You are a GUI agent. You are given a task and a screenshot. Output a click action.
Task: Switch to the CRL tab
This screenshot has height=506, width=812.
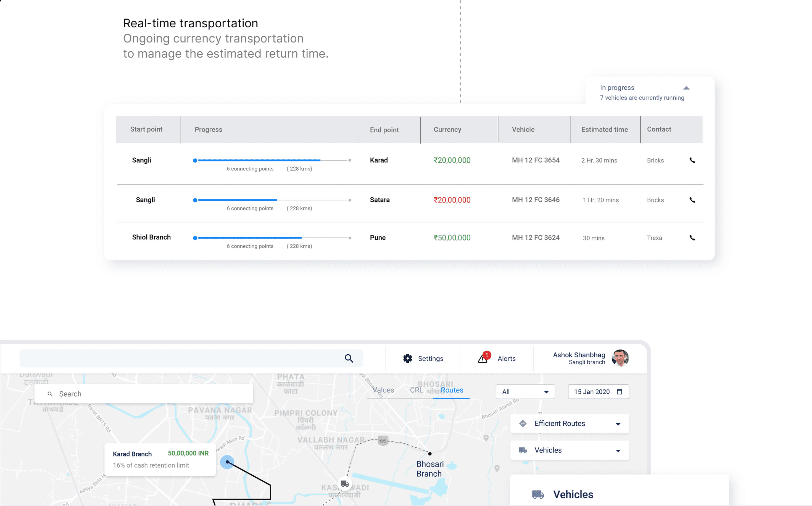[416, 390]
